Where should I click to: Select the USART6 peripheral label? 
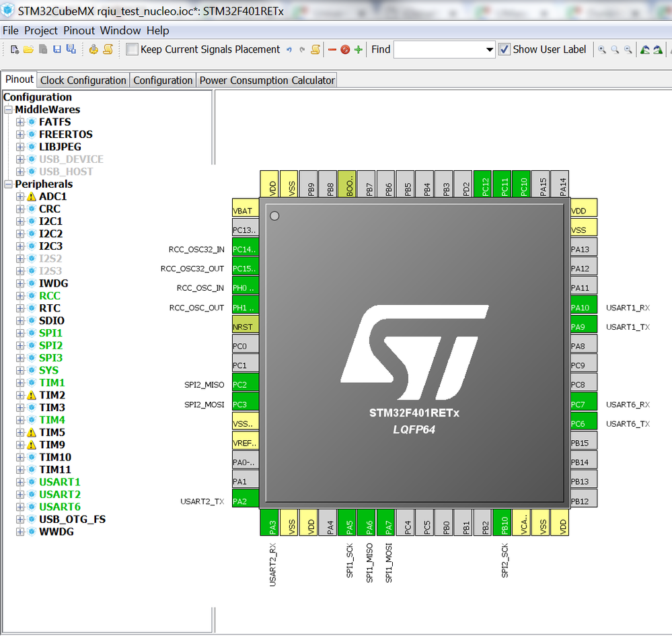60,507
